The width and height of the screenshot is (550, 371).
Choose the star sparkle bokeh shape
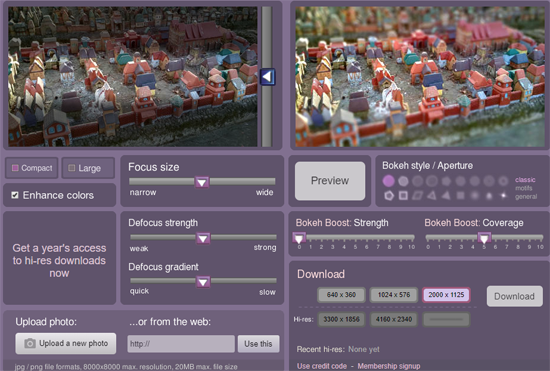(x=503, y=196)
